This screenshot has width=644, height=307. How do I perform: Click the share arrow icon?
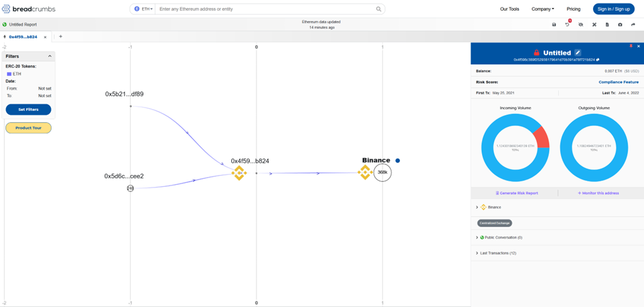[633, 24]
